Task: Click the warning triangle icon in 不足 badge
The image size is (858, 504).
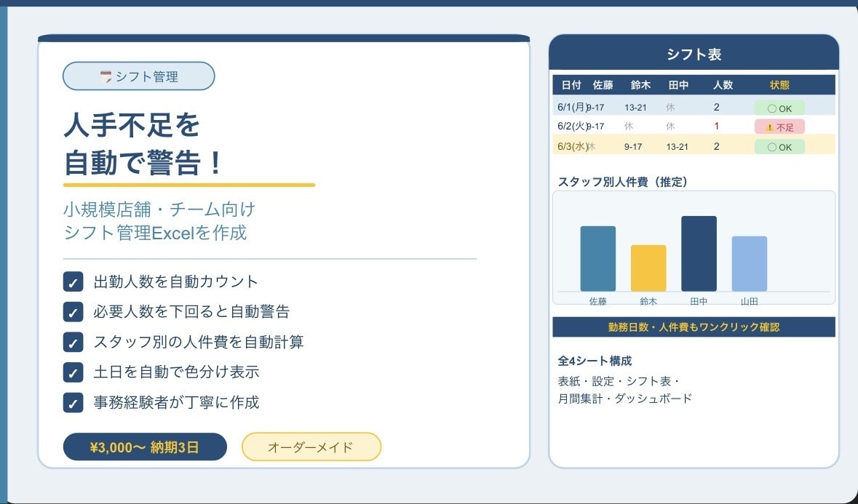Action: click(x=770, y=127)
